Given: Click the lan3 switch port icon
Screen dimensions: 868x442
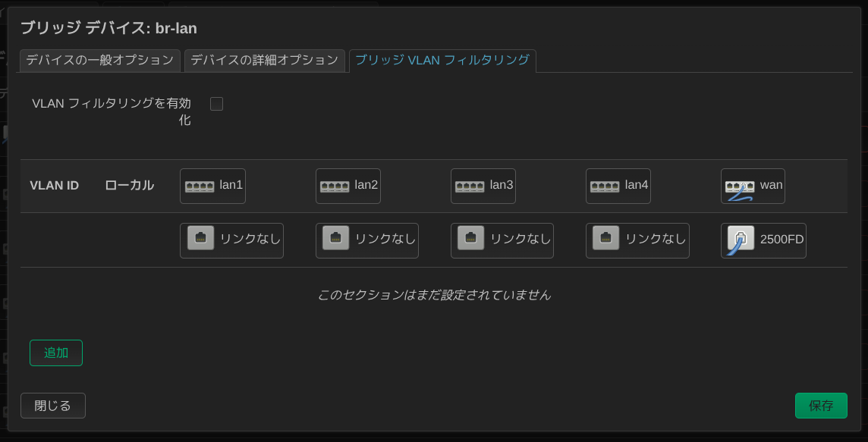Looking at the screenshot, I should (x=470, y=187).
